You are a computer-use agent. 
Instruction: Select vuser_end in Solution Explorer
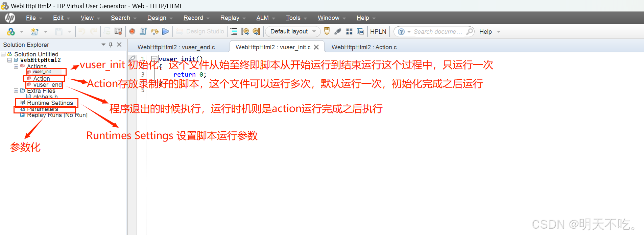point(48,85)
